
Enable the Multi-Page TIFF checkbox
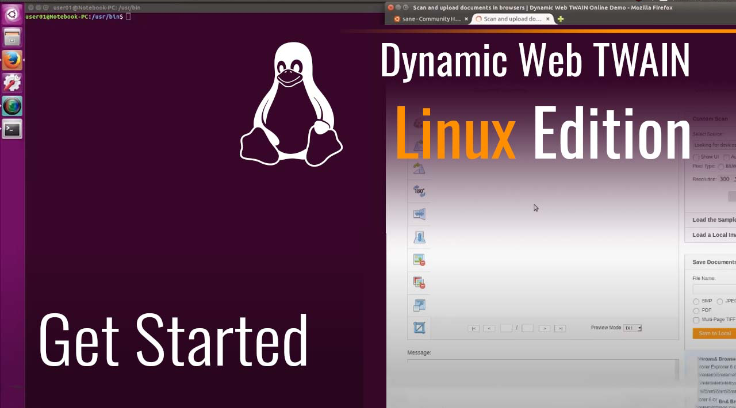[697, 320]
